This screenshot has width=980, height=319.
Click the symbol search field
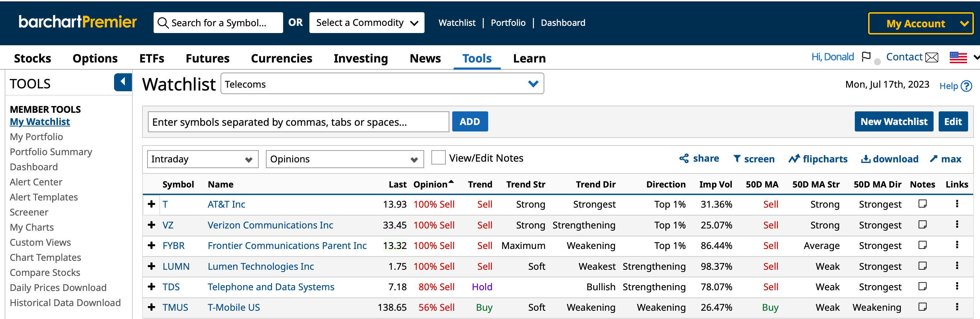pyautogui.click(x=218, y=23)
